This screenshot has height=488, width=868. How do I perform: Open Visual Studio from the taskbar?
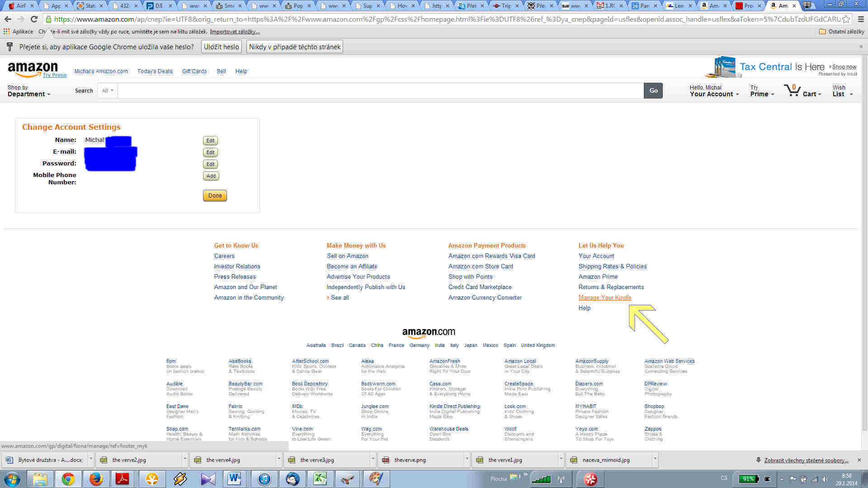point(208,479)
